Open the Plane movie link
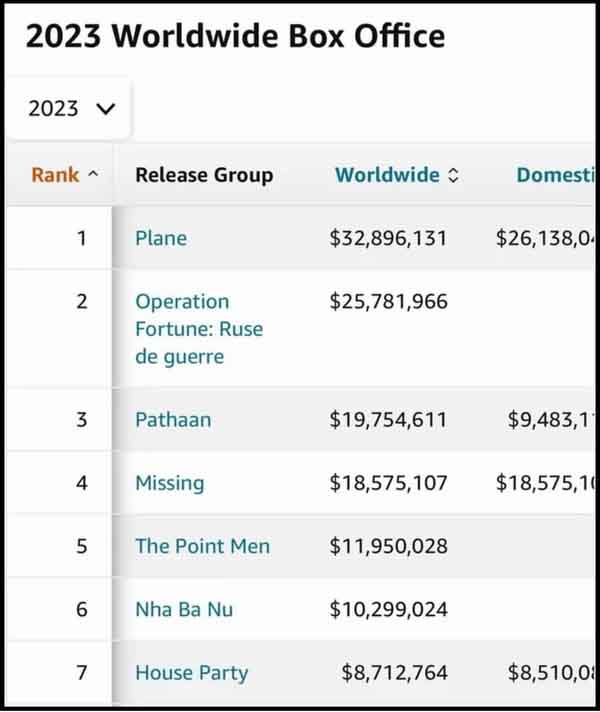Viewport: 600px width, 712px height. coord(161,238)
